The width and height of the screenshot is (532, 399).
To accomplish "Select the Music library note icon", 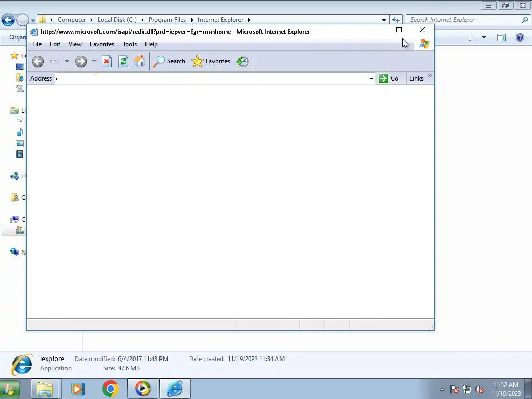I will click(x=20, y=132).
